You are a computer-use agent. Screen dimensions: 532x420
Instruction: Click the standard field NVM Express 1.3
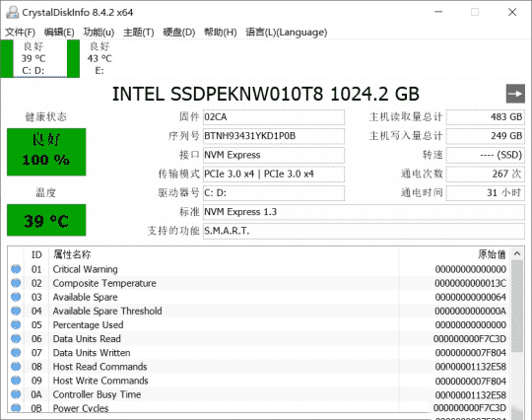(364, 212)
